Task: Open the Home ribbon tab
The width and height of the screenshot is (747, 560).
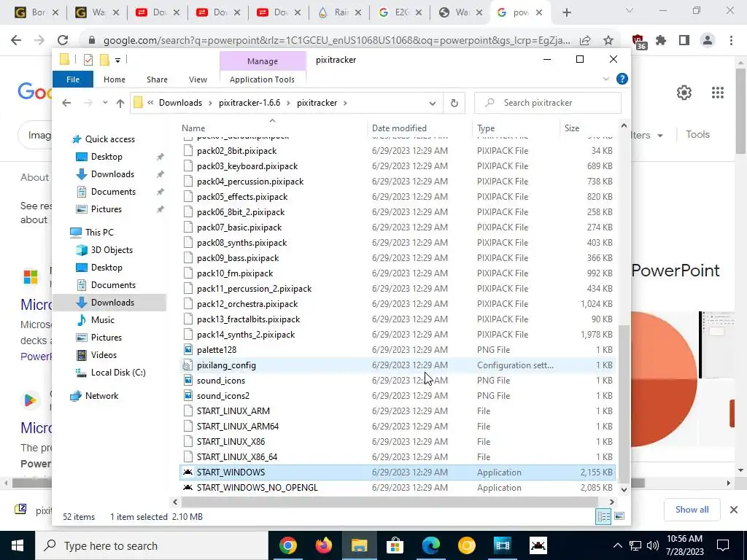Action: [x=115, y=79]
